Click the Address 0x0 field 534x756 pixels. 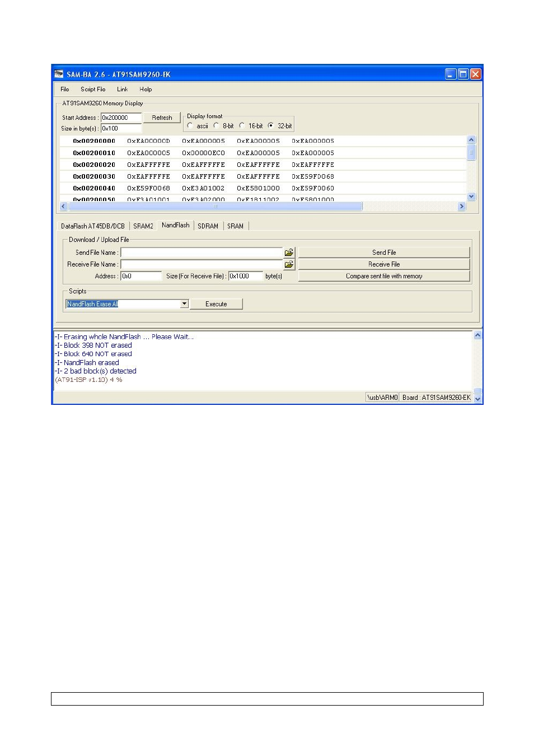click(x=141, y=276)
